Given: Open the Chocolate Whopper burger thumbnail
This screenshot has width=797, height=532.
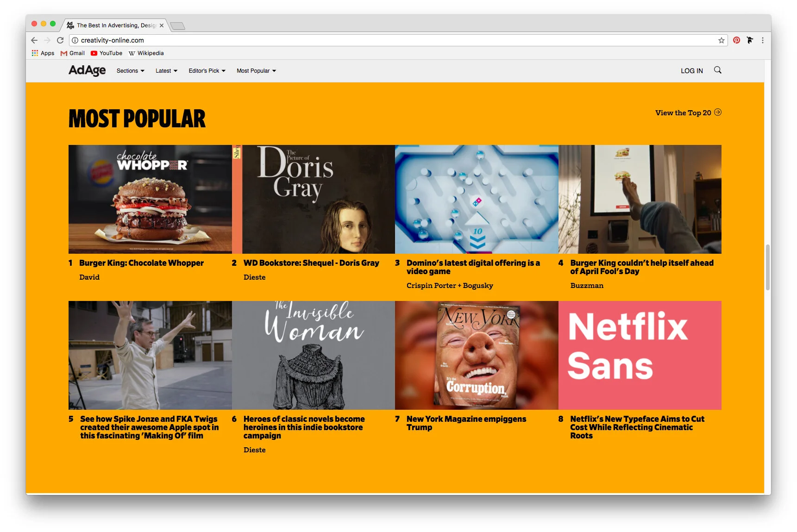Looking at the screenshot, I should click(x=150, y=199).
